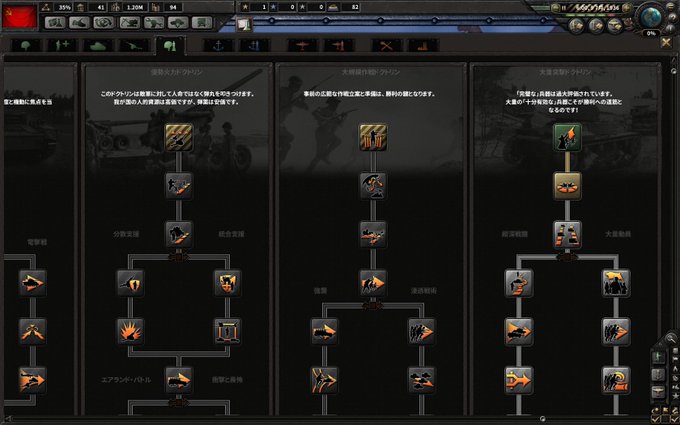This screenshot has height=425, width=680.
Task: Open the Trade button with circular arrows
Action: (104, 23)
